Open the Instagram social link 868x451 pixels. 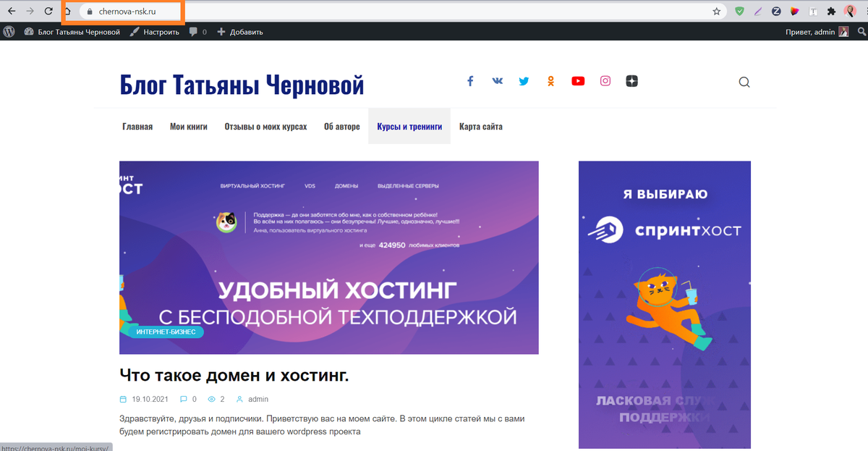click(x=605, y=82)
